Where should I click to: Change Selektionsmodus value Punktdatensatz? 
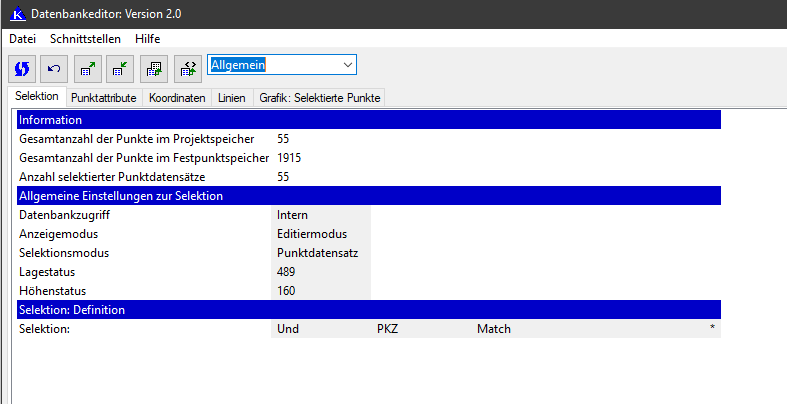click(320, 252)
